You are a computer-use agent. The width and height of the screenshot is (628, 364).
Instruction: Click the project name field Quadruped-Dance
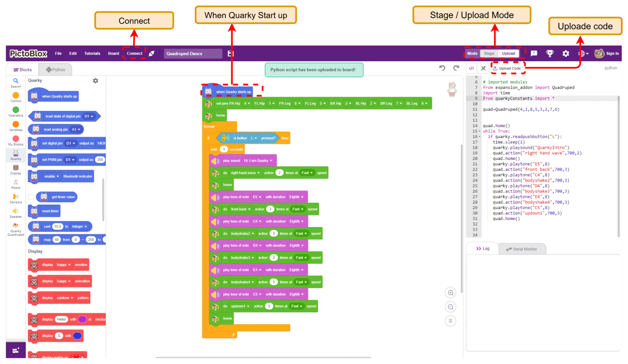[193, 54]
